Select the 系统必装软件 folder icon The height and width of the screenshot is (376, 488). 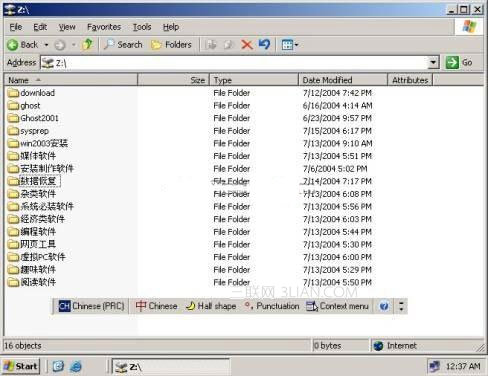coord(13,207)
